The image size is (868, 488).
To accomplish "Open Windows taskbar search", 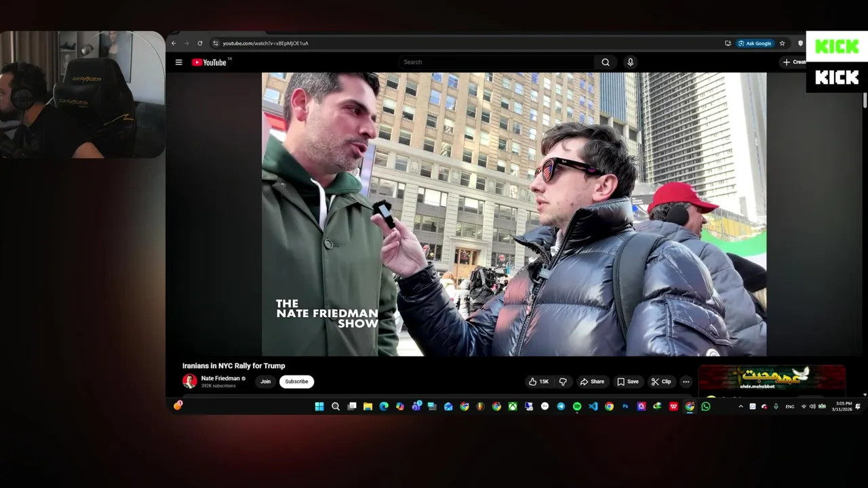I will coord(336,407).
